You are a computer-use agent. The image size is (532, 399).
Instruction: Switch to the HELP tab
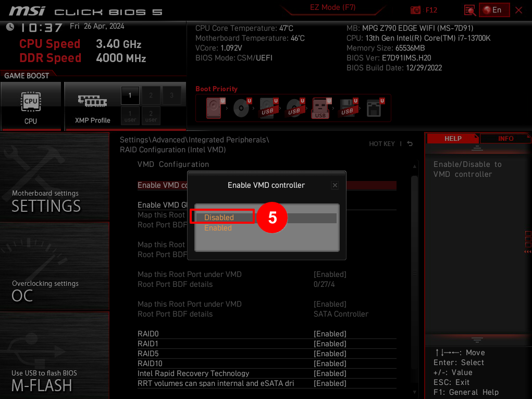click(x=453, y=138)
